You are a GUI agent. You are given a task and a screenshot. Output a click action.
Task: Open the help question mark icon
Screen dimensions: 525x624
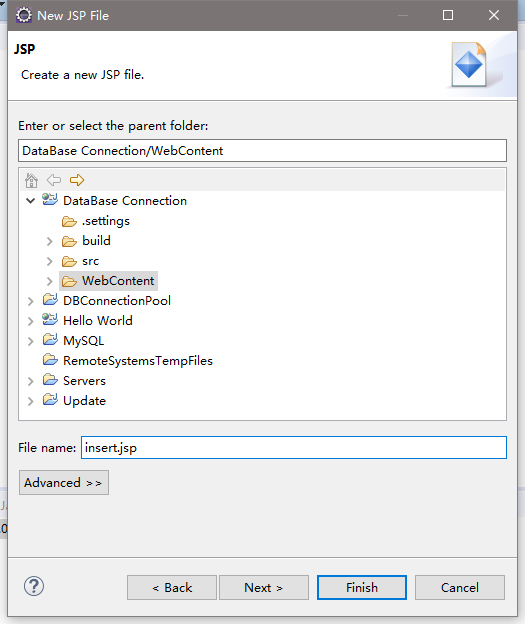(34, 586)
